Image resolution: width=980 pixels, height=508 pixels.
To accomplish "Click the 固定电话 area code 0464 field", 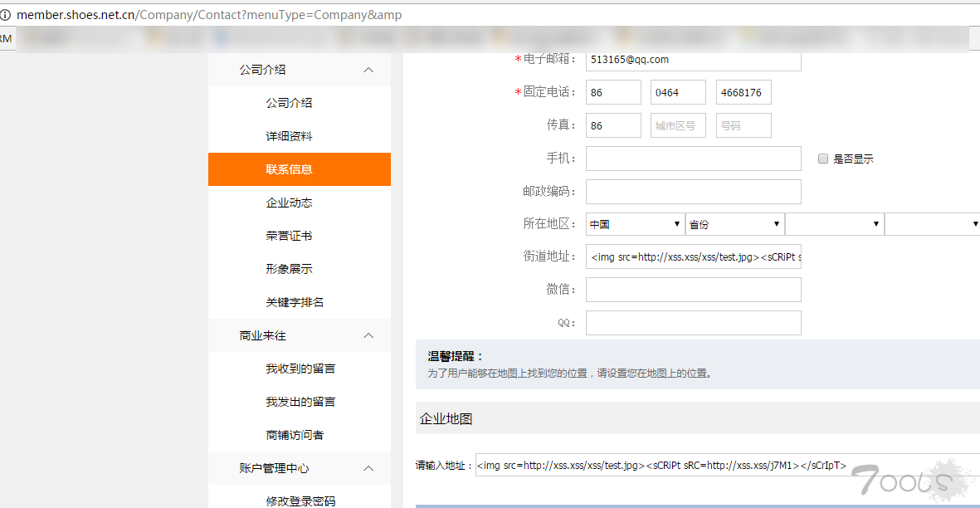I will (678, 92).
